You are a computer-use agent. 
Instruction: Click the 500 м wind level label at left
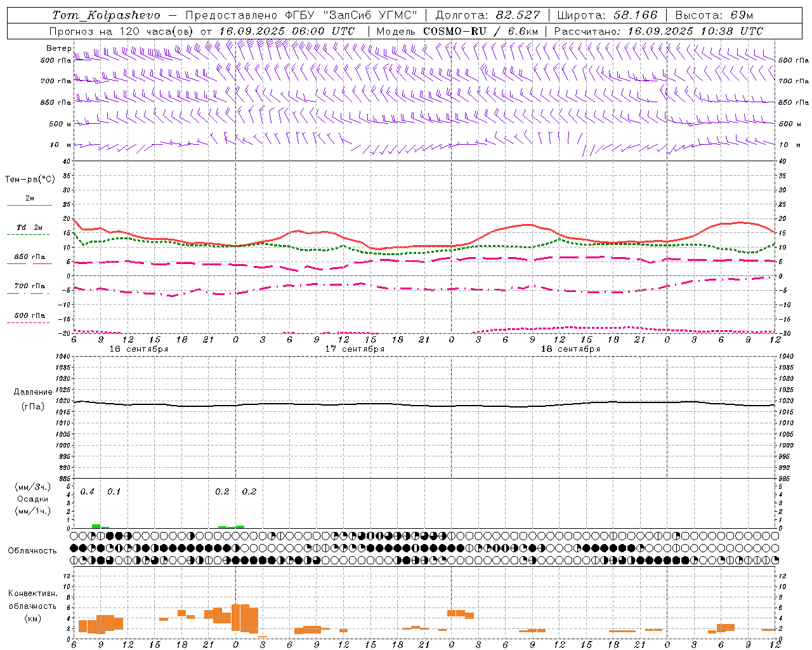click(60, 124)
